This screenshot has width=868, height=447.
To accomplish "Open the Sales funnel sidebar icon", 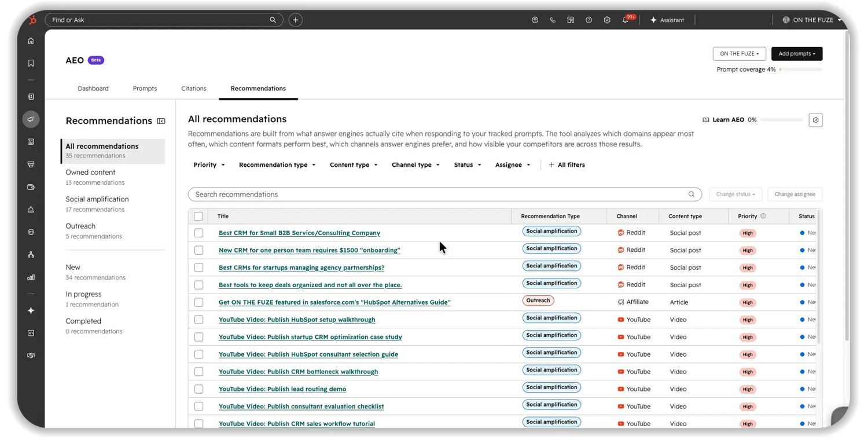I will click(31, 164).
